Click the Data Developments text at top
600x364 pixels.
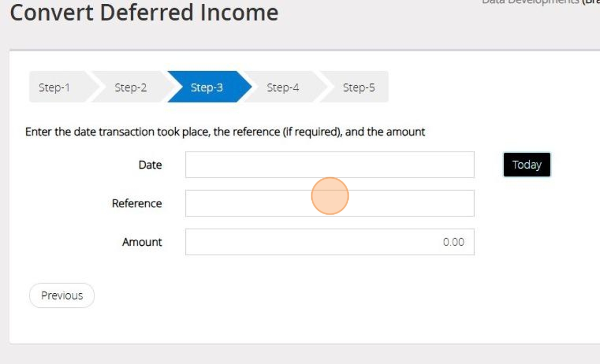(x=530, y=2)
